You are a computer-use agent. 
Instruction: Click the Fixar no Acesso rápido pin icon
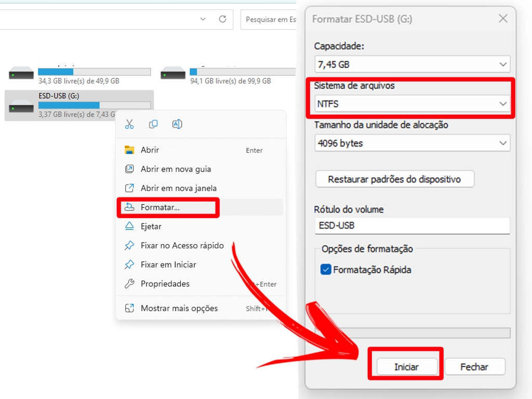130,245
